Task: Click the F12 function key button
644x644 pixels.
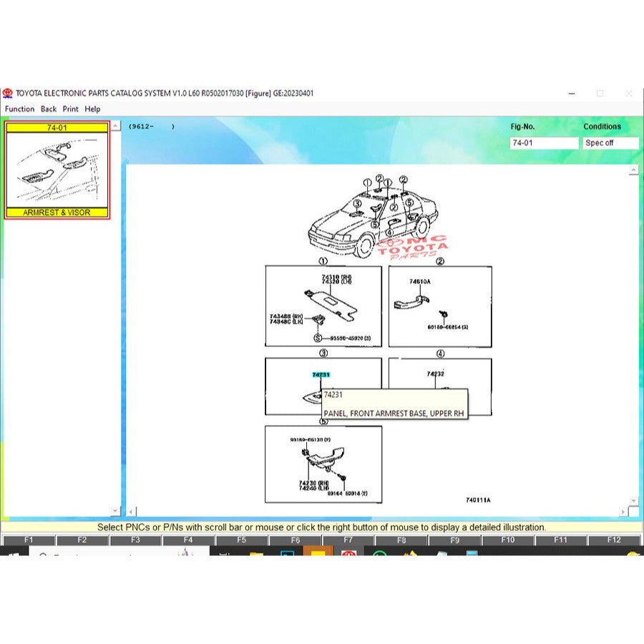Action: [614, 540]
